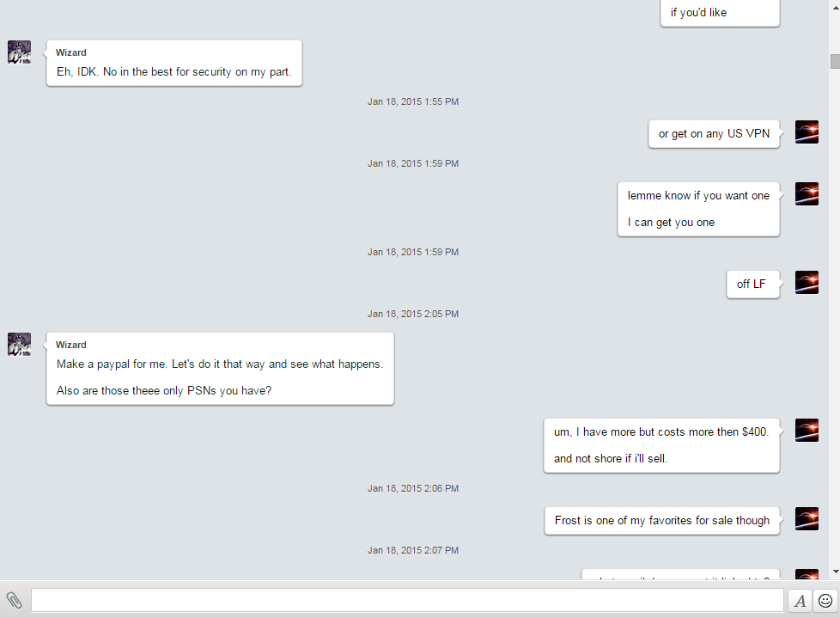Viewport: 840px width, 618px height.
Task: Select 'Make a paypal for me' message bubble
Action: coord(220,369)
